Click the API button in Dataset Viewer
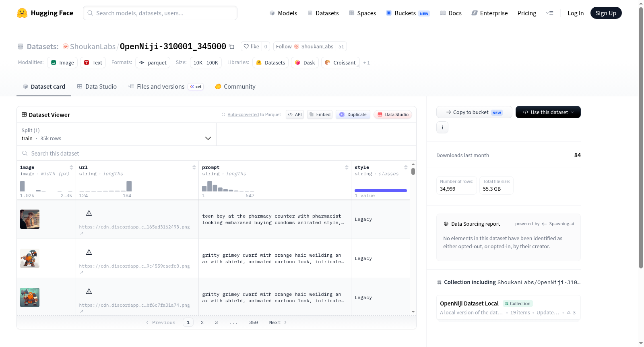The image size is (644, 347). coord(295,114)
